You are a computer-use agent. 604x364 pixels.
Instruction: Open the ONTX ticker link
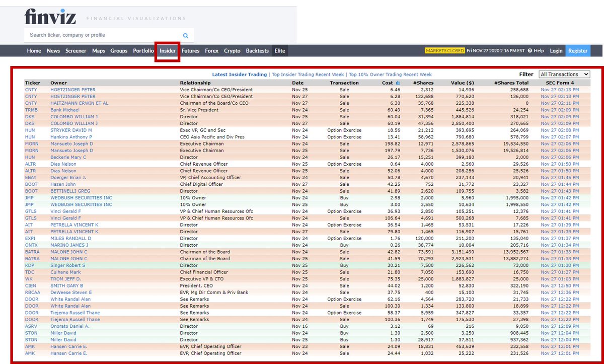[31, 245]
